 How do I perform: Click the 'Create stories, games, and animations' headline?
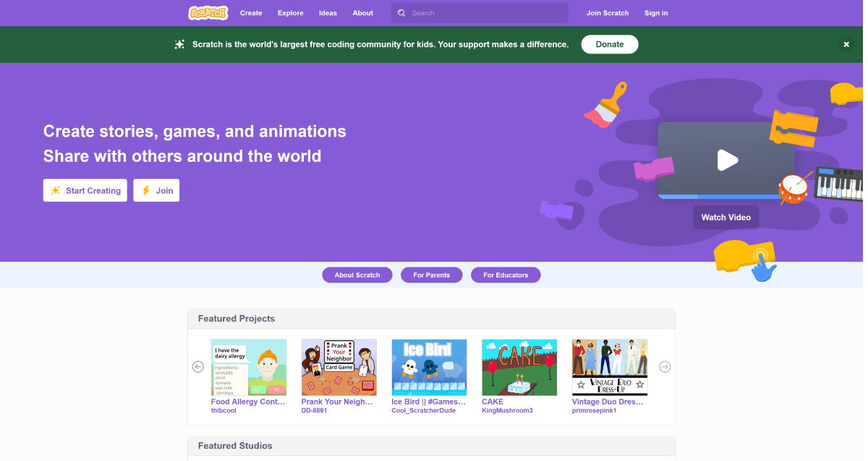pos(195,132)
